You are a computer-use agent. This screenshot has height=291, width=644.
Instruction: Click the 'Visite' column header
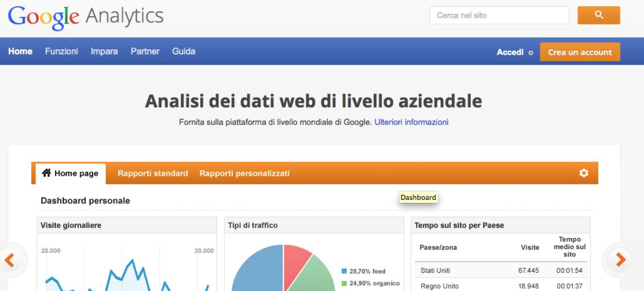click(x=530, y=247)
